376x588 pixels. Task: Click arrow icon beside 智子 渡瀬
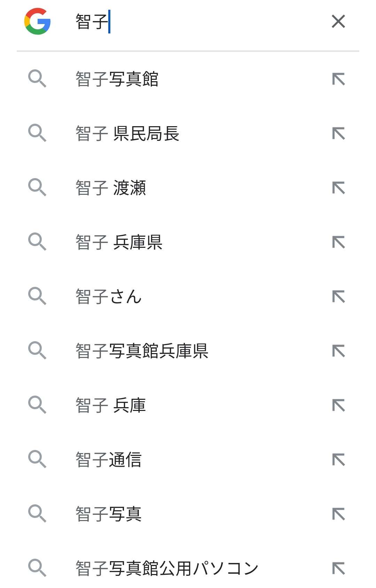click(x=338, y=188)
